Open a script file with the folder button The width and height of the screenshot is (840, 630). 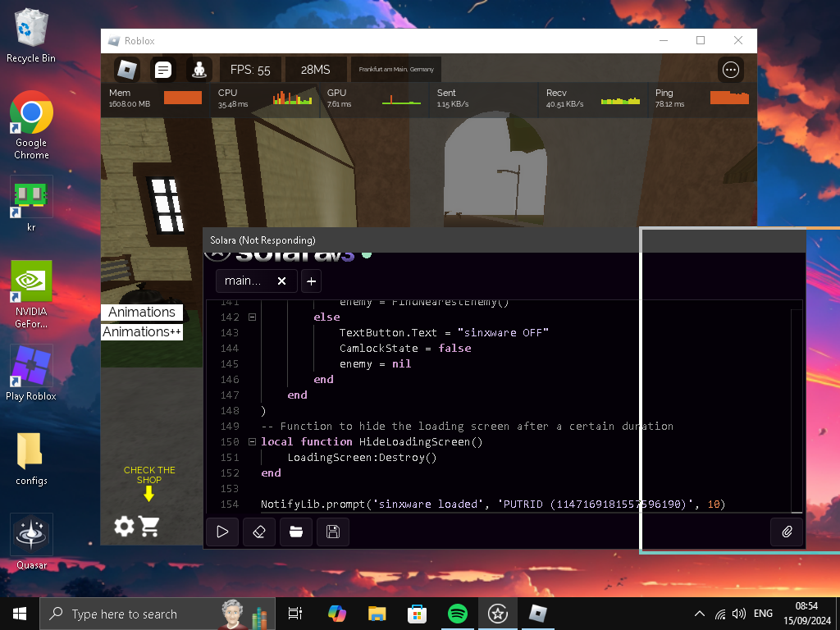click(296, 532)
